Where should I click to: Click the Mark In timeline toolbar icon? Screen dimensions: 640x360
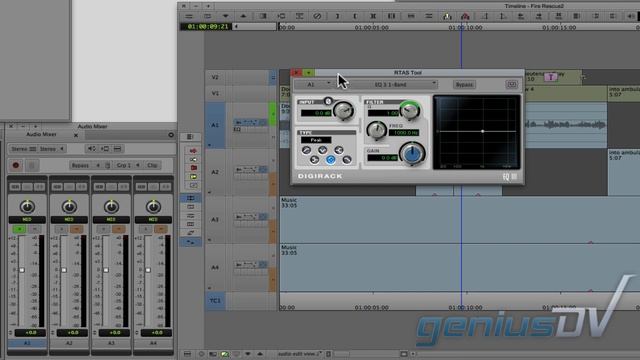point(337,16)
